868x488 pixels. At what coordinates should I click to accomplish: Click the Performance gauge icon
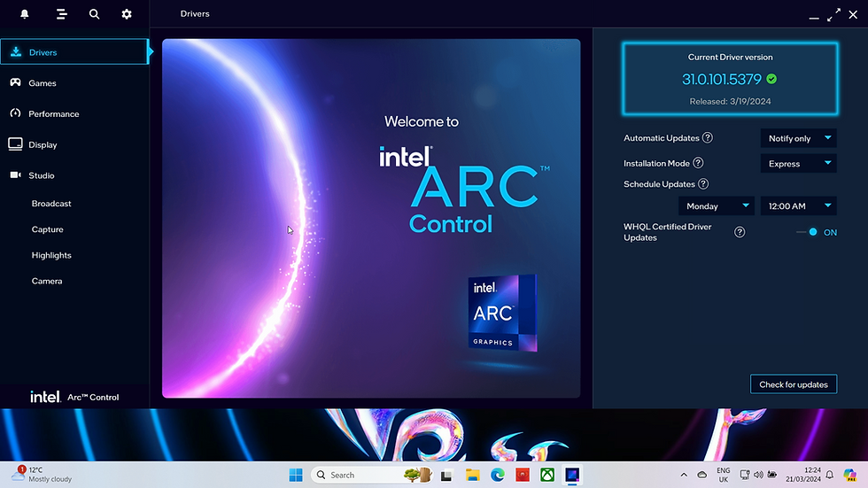[x=16, y=113]
